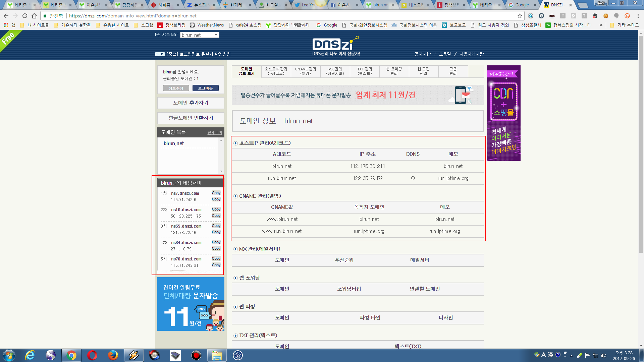
Task: Copy IP address 121.78.72.46
Action: pyautogui.click(x=216, y=232)
